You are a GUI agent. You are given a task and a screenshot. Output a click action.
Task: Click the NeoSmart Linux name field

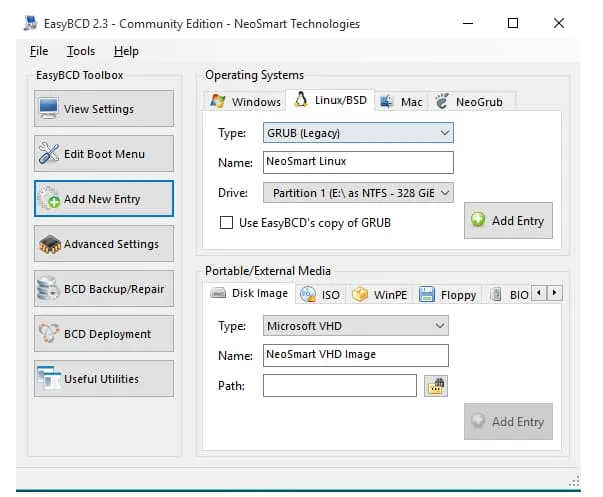pyautogui.click(x=358, y=162)
